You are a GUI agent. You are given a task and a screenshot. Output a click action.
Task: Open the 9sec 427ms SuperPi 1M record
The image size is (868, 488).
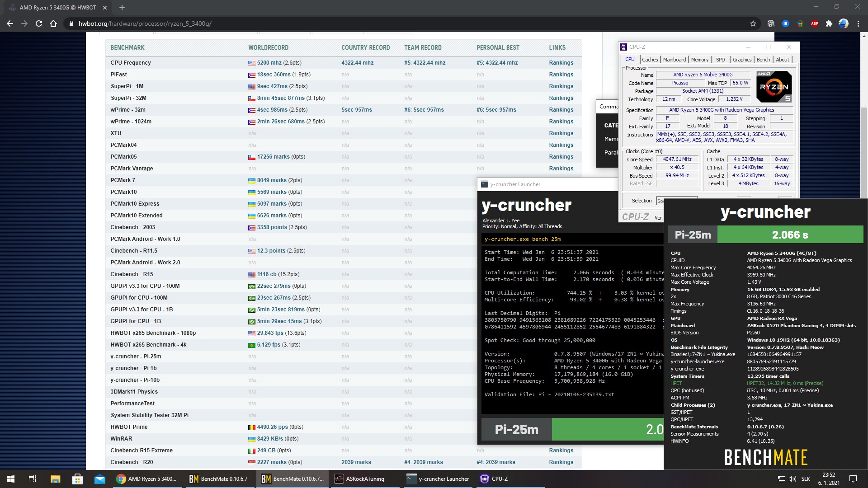(272, 86)
